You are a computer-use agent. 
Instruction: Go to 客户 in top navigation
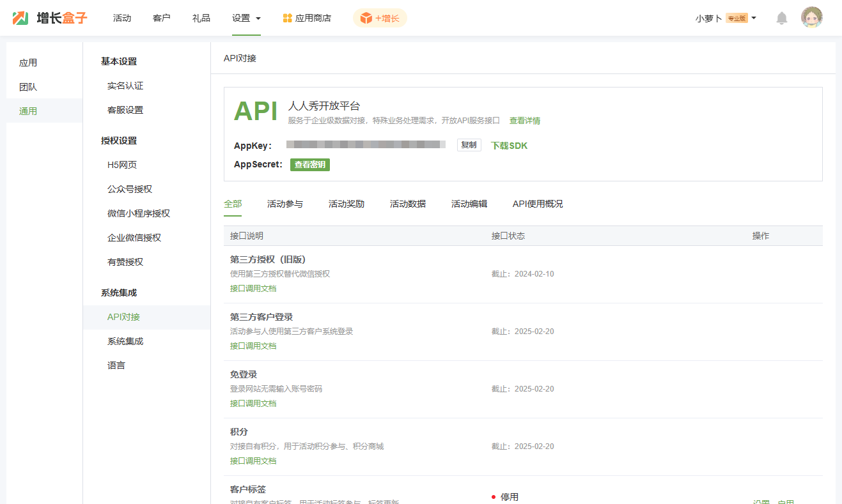tap(162, 18)
